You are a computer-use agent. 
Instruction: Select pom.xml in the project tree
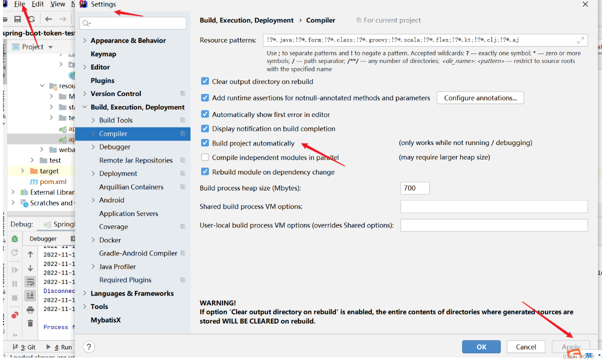[53, 181]
